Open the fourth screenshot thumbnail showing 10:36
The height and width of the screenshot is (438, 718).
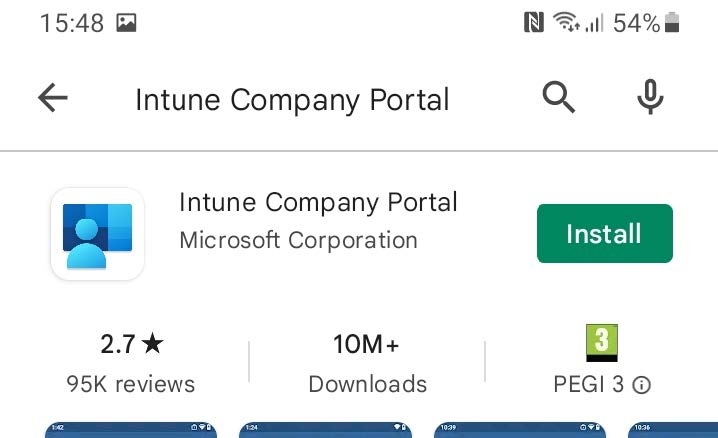673,430
